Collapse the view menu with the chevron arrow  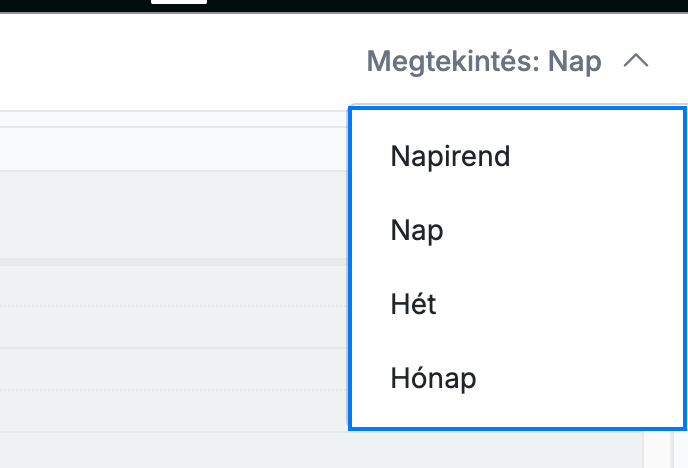[x=636, y=61]
